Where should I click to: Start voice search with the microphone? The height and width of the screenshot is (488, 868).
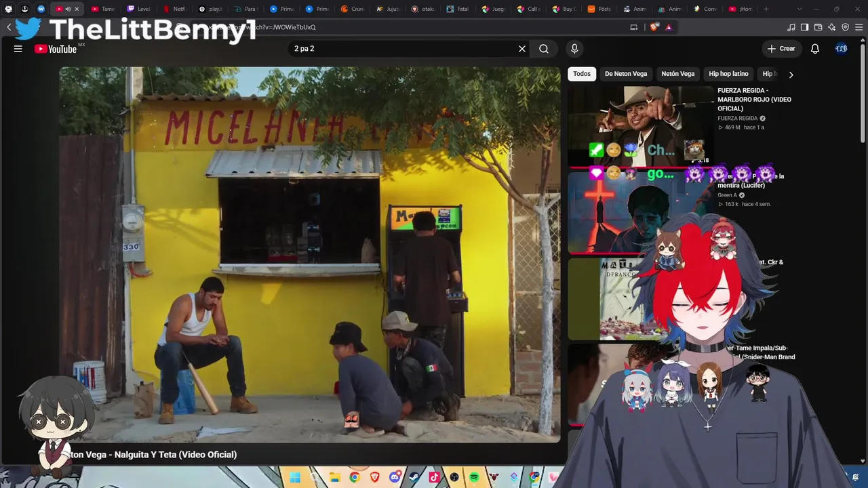(x=574, y=49)
